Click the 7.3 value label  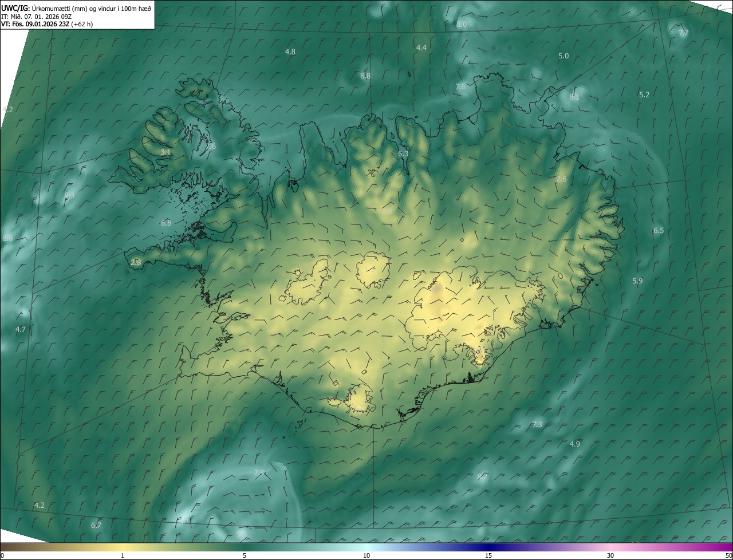(x=537, y=424)
